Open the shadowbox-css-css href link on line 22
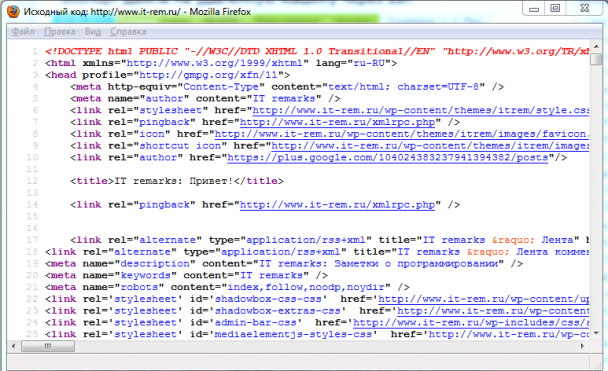 484,299
